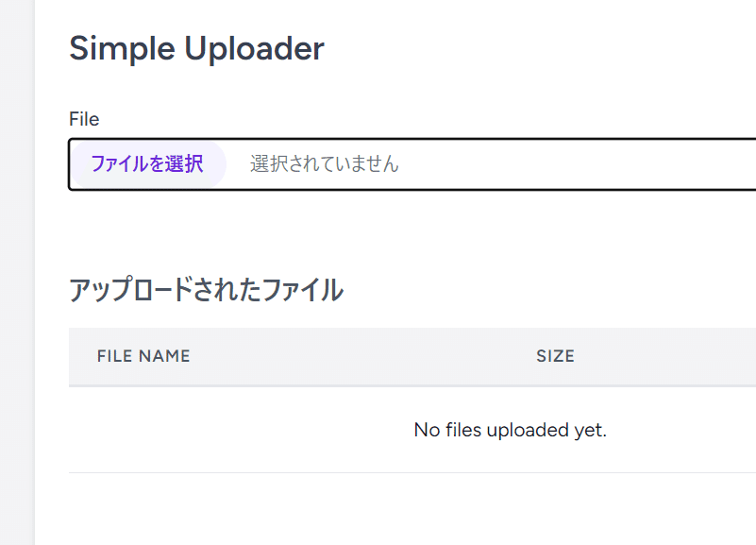This screenshot has width=756, height=545.
Task: Click the No files uploaded yet message
Action: [x=510, y=430]
